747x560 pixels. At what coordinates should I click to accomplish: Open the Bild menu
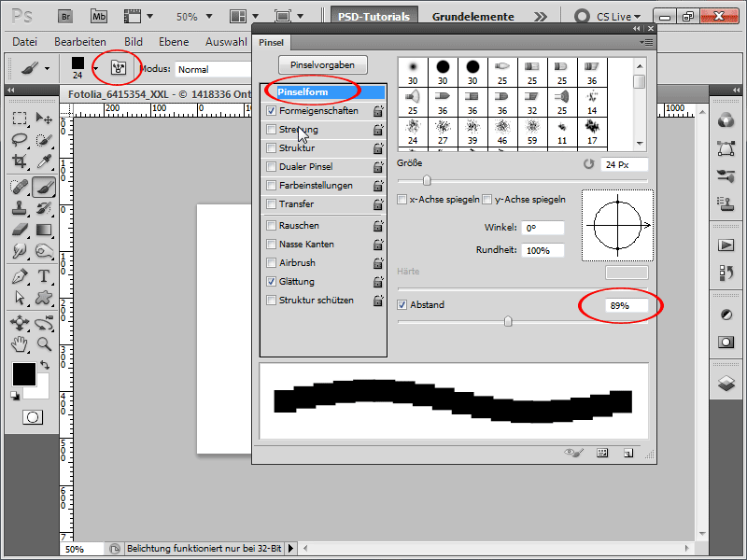134,42
